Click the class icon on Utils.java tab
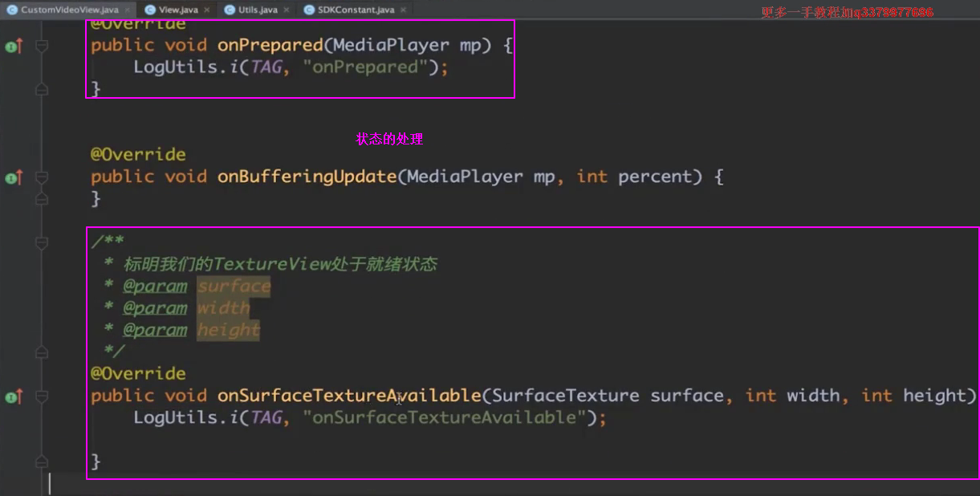 229,10
